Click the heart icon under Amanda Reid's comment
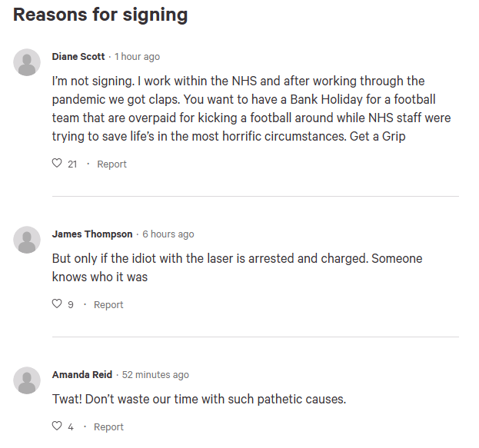The image size is (479, 448). (57, 426)
